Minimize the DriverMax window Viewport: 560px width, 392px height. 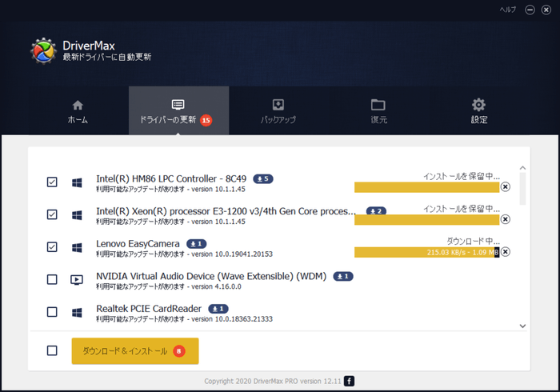pyautogui.click(x=530, y=10)
